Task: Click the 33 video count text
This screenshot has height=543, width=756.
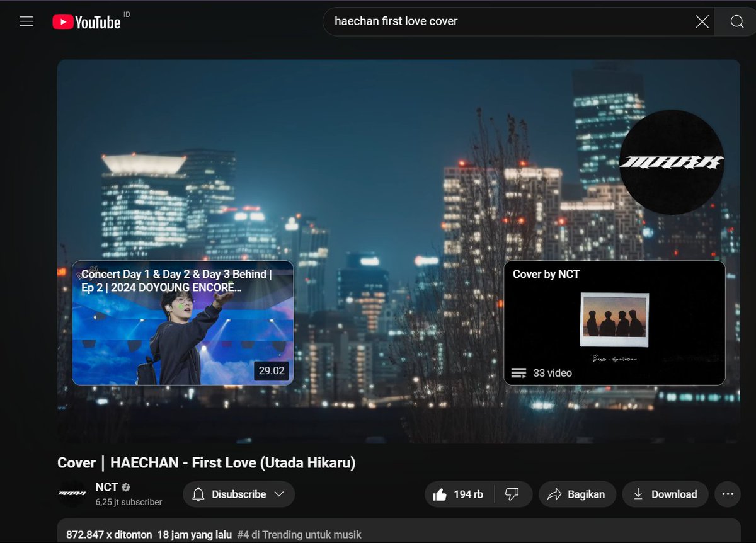Action: [553, 373]
